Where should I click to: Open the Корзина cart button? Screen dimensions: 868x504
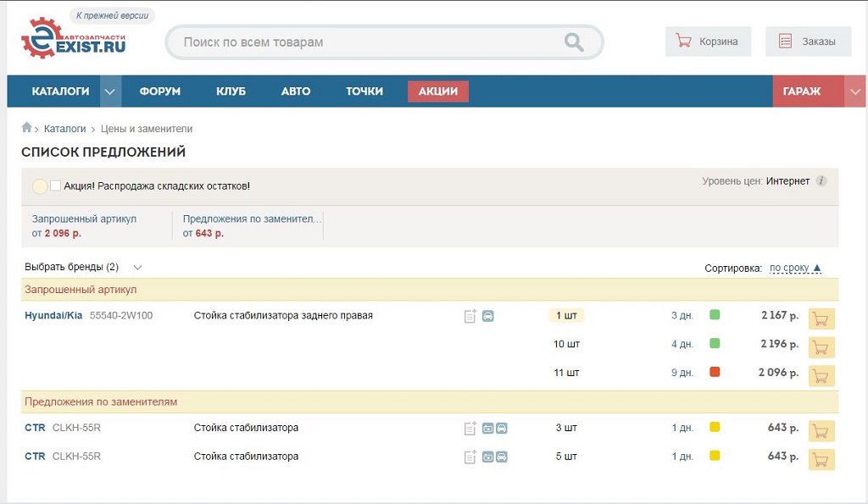708,42
